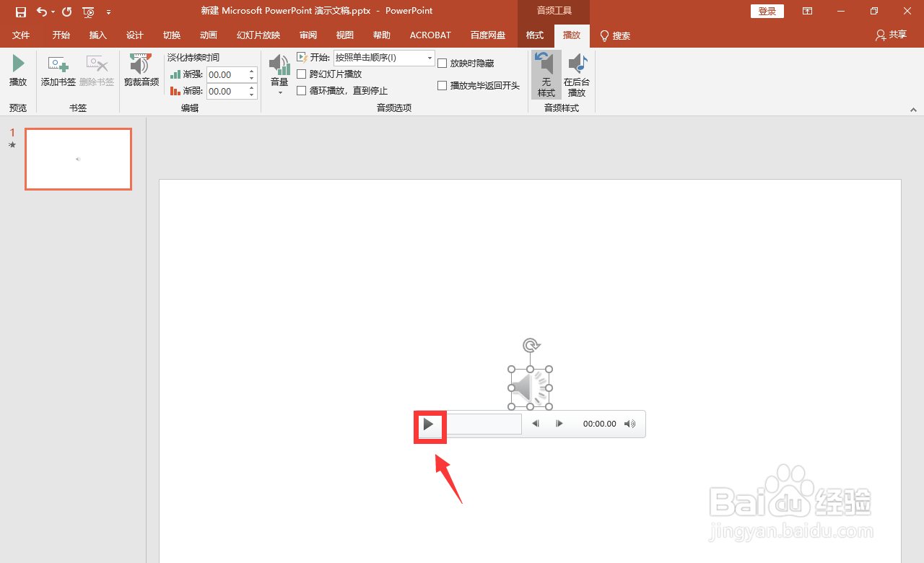Switch to the Transitions (切换) tab
This screenshot has height=563, width=924.
(172, 35)
